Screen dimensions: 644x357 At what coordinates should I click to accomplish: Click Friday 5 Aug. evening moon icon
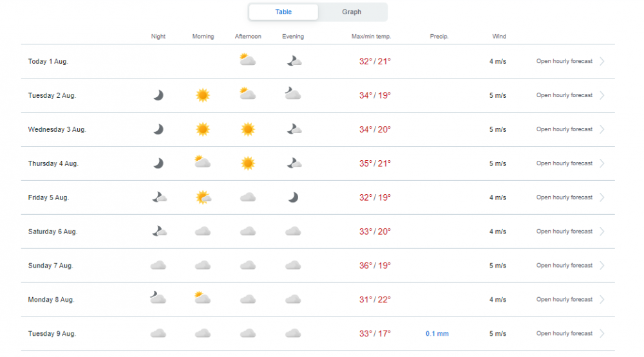coord(293,197)
